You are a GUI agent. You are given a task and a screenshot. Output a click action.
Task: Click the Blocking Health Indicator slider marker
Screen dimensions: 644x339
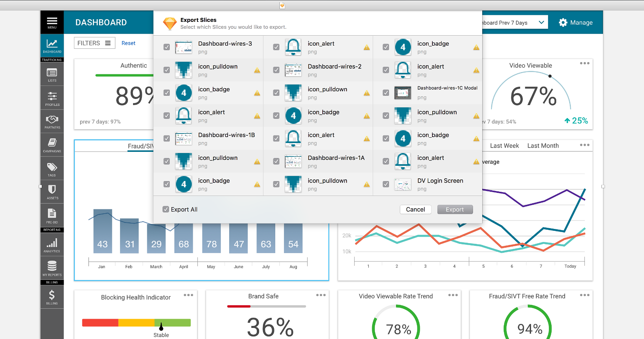[x=161, y=326]
